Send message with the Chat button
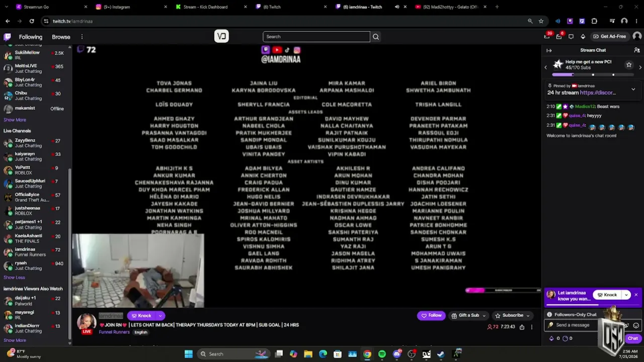The height and width of the screenshot is (362, 644). coord(632,338)
